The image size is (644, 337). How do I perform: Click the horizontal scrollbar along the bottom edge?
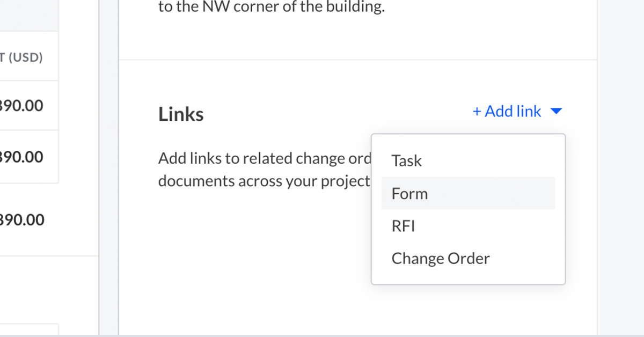(x=322, y=335)
